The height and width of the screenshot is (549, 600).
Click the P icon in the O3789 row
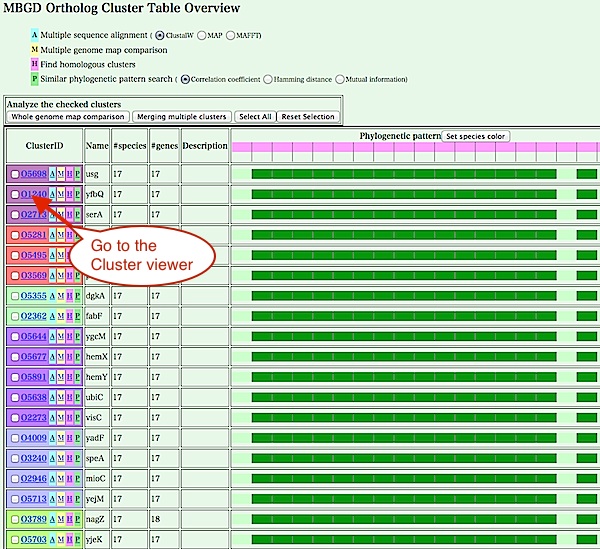pyautogui.click(x=77, y=519)
